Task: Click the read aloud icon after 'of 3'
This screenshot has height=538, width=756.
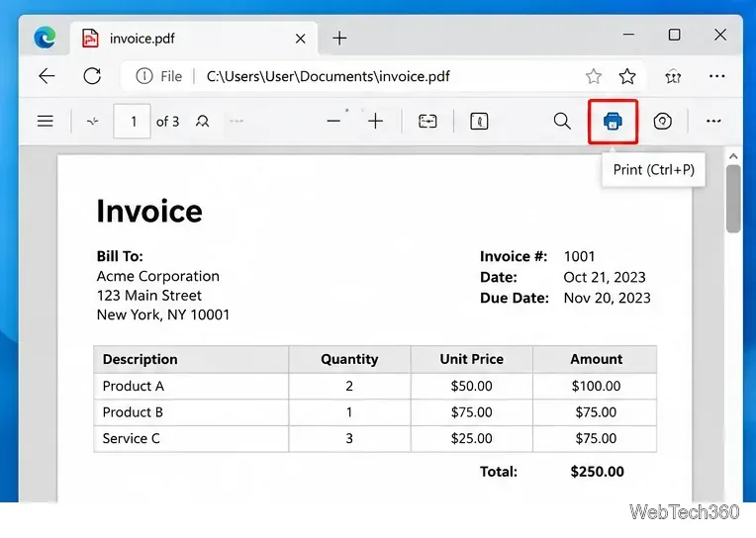Action: [203, 121]
